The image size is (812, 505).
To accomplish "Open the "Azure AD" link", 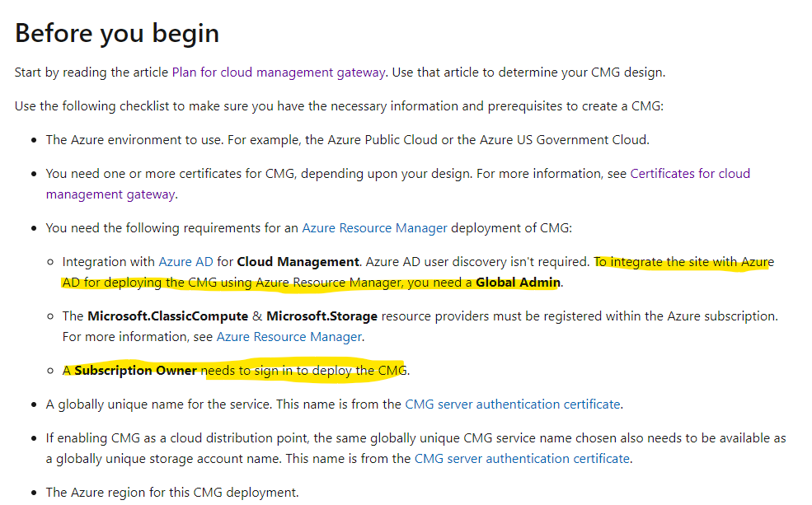I will click(185, 262).
